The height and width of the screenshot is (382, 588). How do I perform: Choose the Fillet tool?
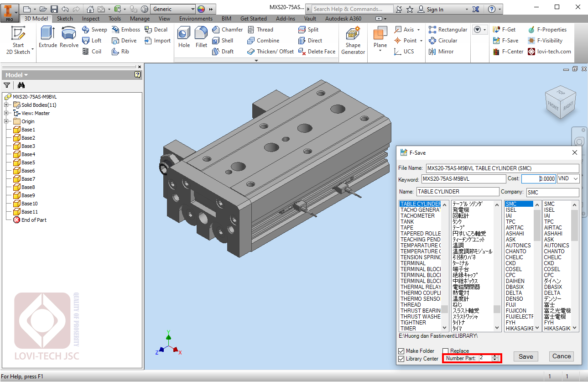(201, 37)
